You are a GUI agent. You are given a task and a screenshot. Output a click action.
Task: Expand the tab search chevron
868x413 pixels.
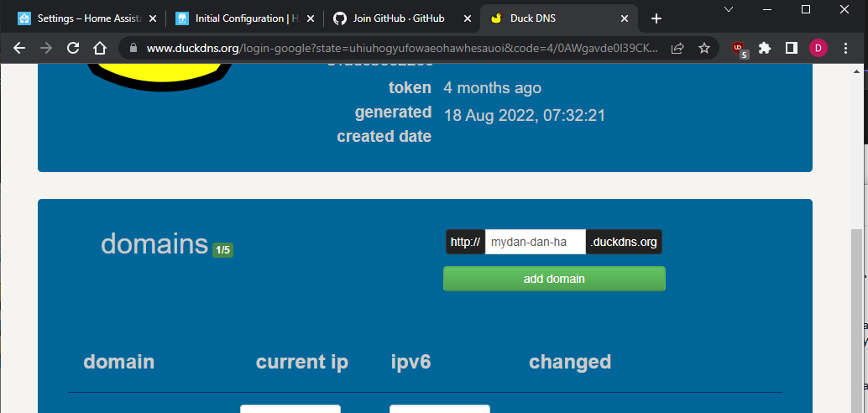[729, 9]
